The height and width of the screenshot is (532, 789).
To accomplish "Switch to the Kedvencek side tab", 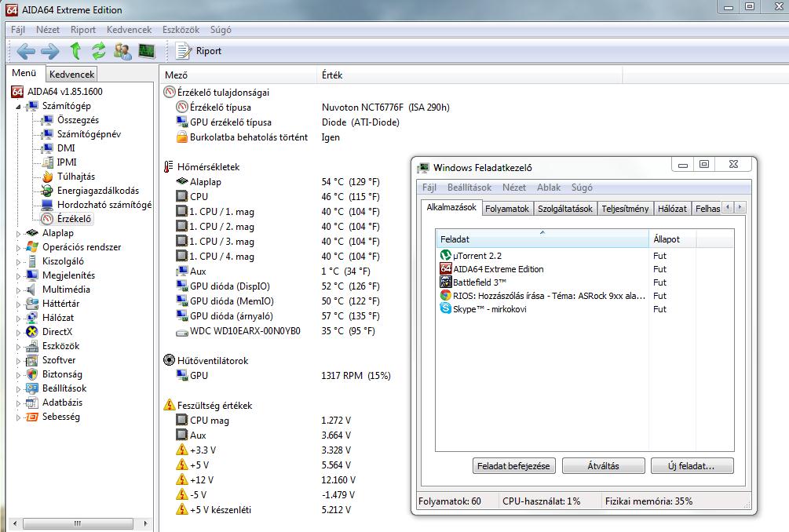I will tap(72, 75).
